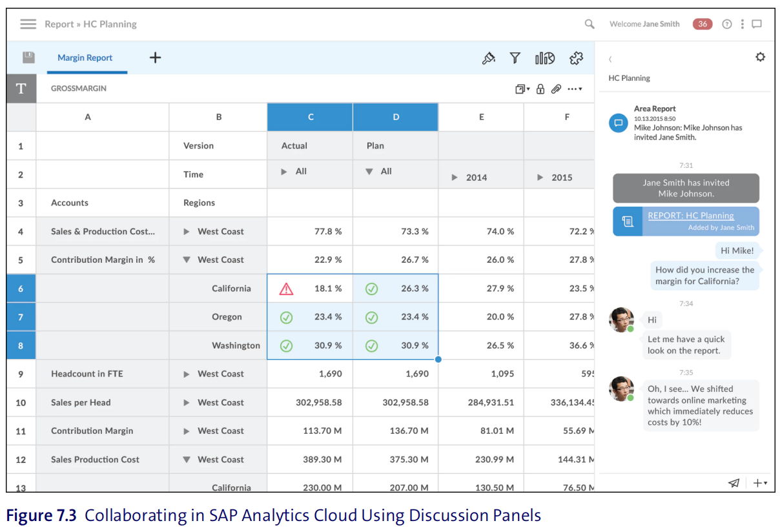Expand West Coast in Sales & Production Cost row

187,232
